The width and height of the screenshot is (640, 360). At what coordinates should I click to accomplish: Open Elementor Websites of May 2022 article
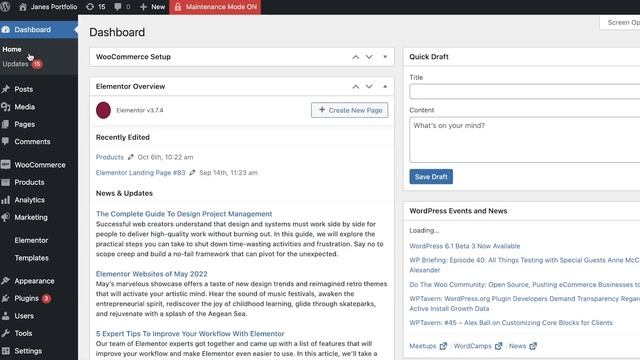click(x=151, y=273)
